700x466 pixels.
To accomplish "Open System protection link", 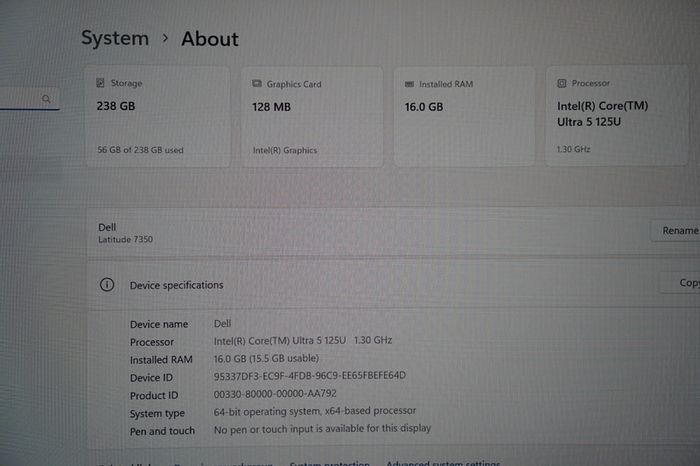I will click(x=329, y=463).
